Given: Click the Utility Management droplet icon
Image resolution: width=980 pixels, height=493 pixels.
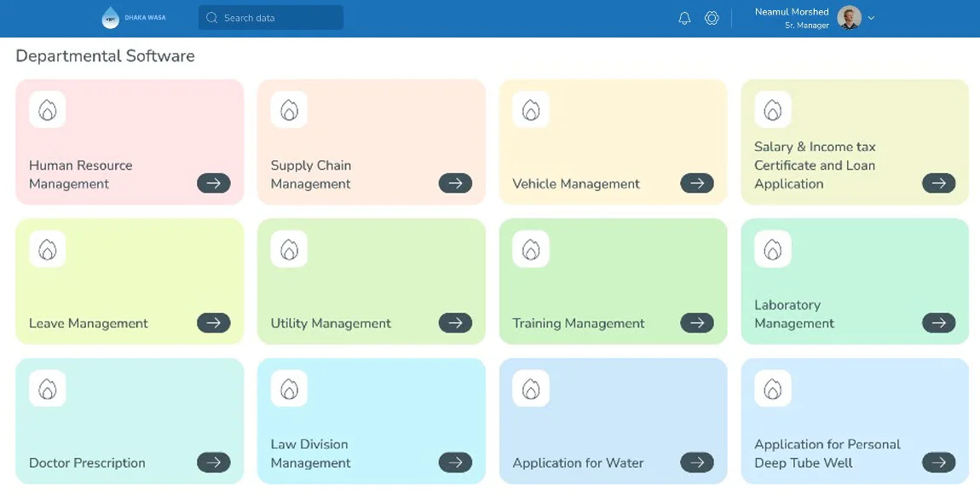Looking at the screenshot, I should (x=290, y=249).
